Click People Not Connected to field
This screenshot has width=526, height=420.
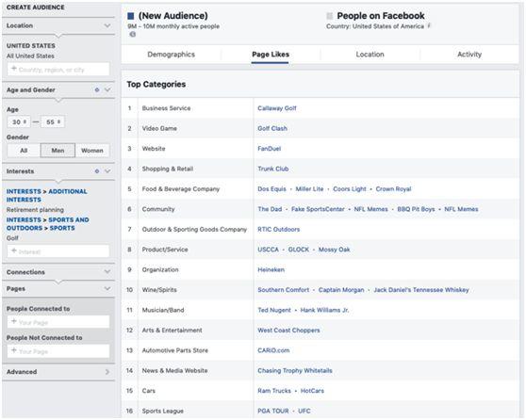coord(58,351)
